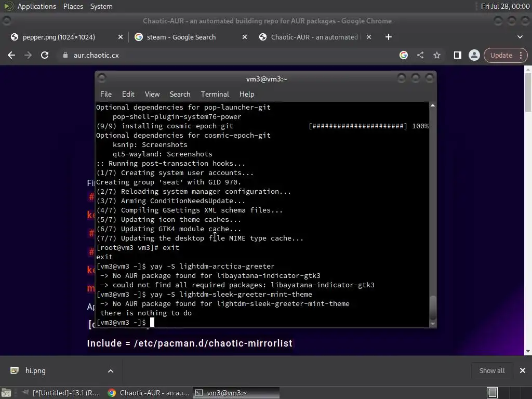Click the clock showing Fri Jul 28
Image resolution: width=532 pixels, height=399 pixels.
coord(505,6)
